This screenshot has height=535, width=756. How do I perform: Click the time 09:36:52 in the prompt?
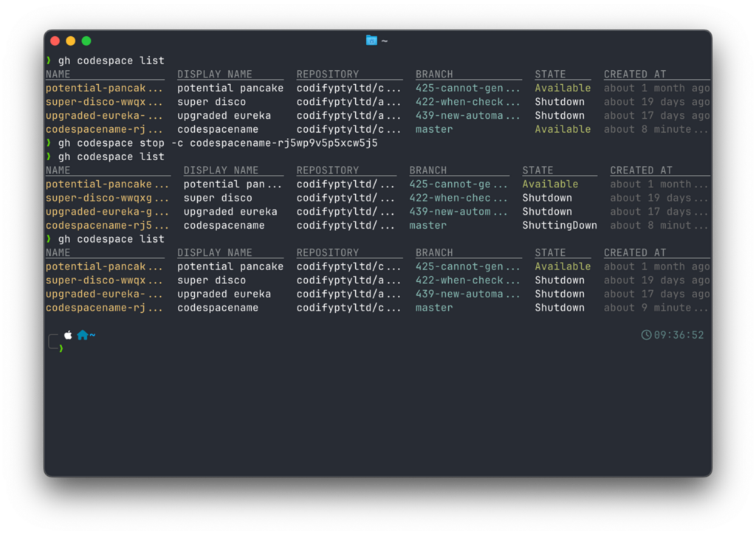coord(678,335)
